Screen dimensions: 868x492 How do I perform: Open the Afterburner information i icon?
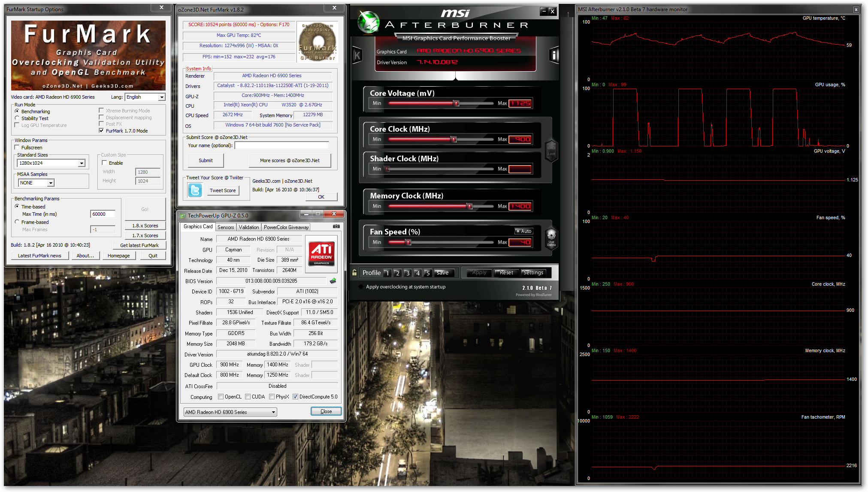554,55
